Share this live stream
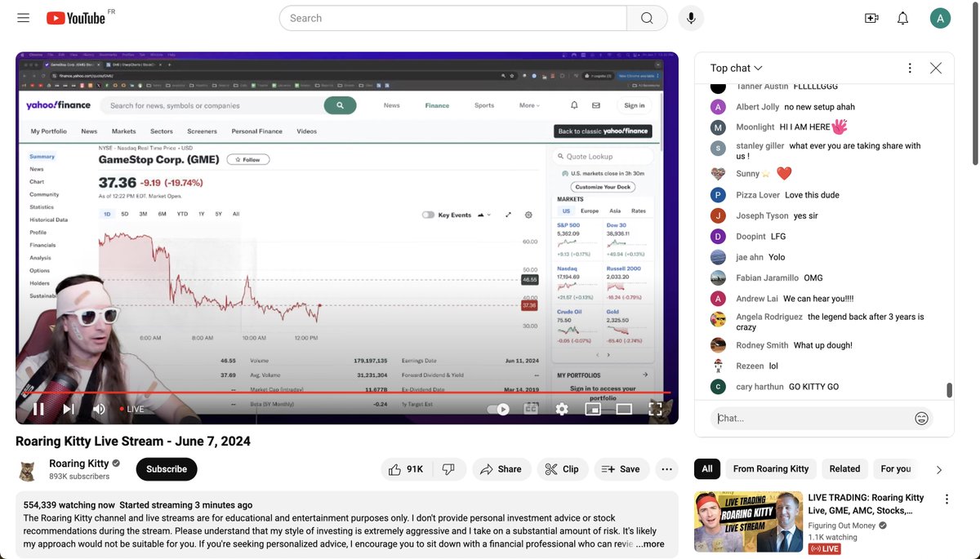This screenshot has width=980, height=559. tap(501, 469)
